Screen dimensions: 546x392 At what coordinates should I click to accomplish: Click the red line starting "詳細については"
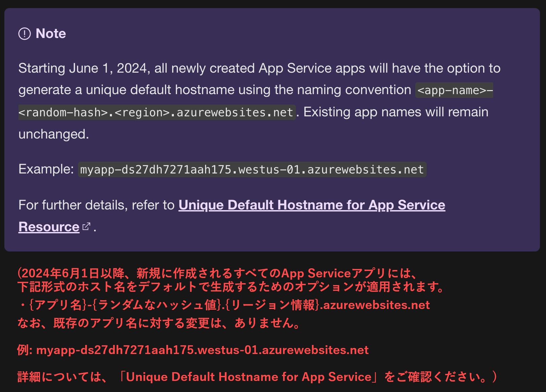(257, 377)
